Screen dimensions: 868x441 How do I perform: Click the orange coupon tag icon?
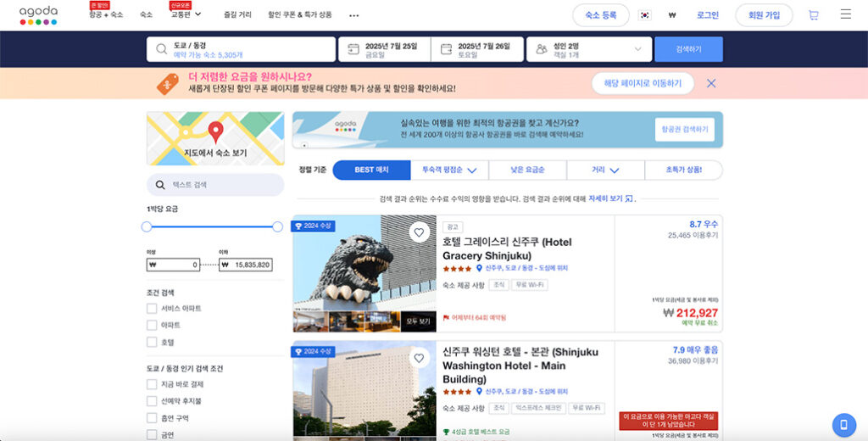coord(167,84)
